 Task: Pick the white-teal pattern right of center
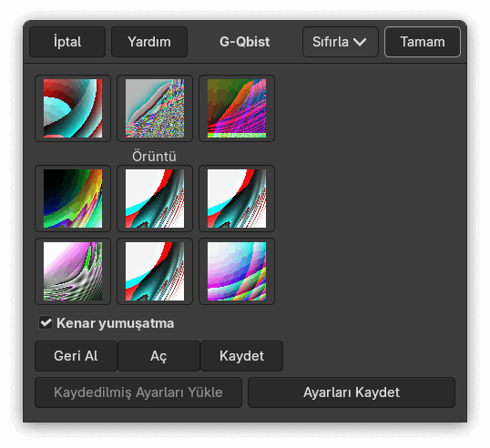pyautogui.click(x=237, y=199)
